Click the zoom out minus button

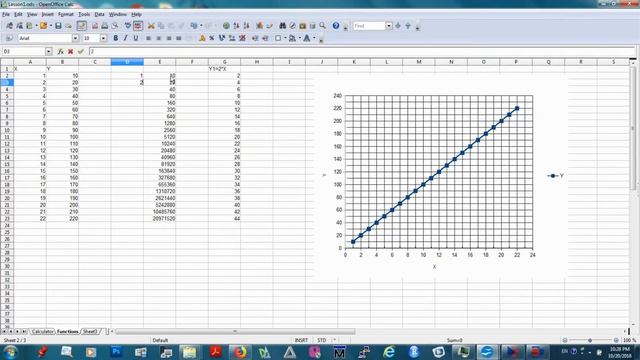tap(565, 340)
